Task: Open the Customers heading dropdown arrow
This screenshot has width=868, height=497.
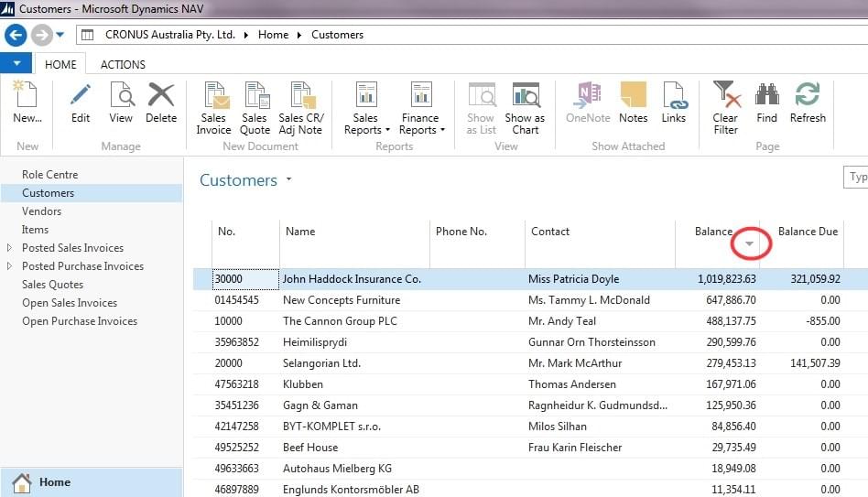Action: tap(288, 179)
